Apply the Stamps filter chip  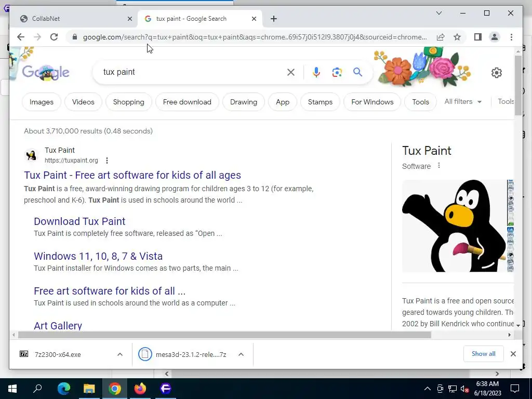(320, 102)
